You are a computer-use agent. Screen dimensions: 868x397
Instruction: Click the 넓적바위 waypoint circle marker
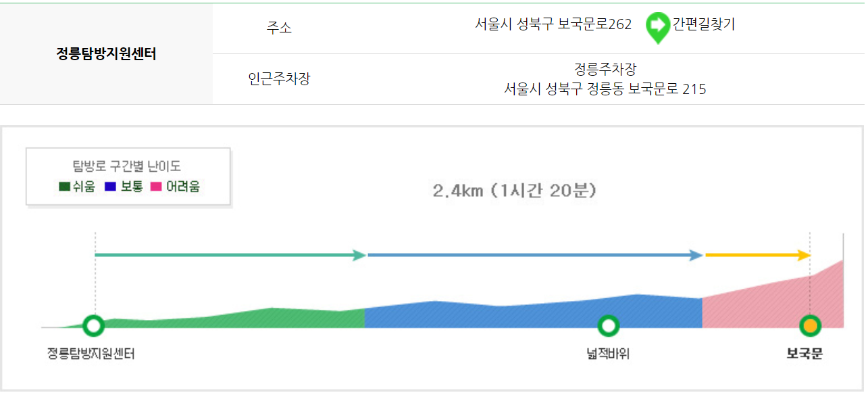[x=609, y=326]
